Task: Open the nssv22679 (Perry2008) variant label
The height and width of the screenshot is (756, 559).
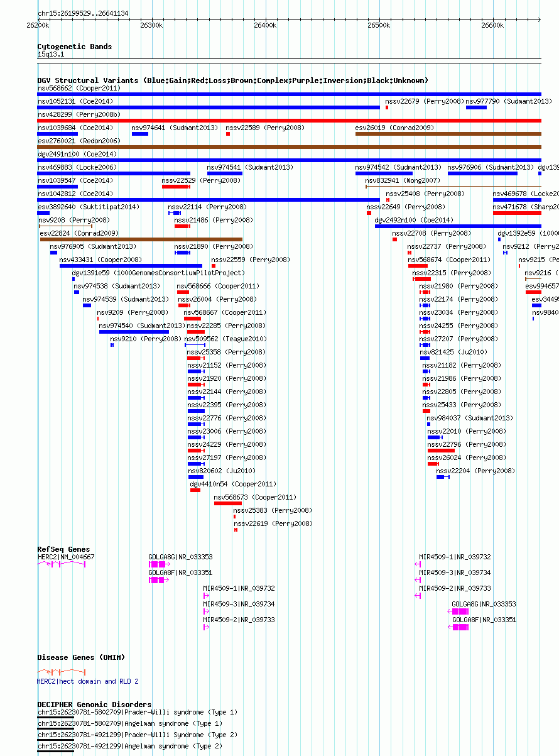Action: coord(425,101)
